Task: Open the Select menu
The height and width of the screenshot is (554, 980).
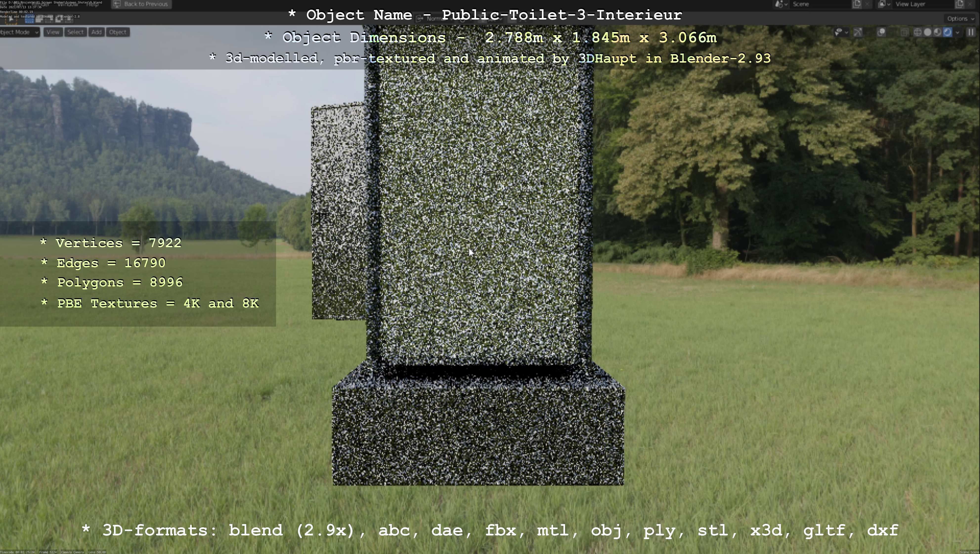Action: 75,32
